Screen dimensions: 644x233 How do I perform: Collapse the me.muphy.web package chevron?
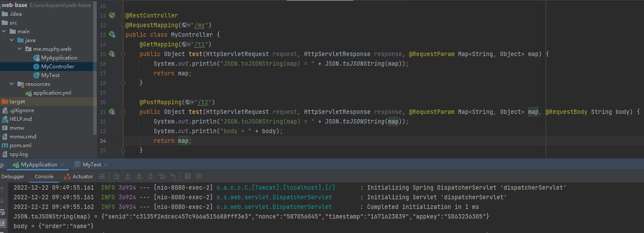[x=20, y=49]
